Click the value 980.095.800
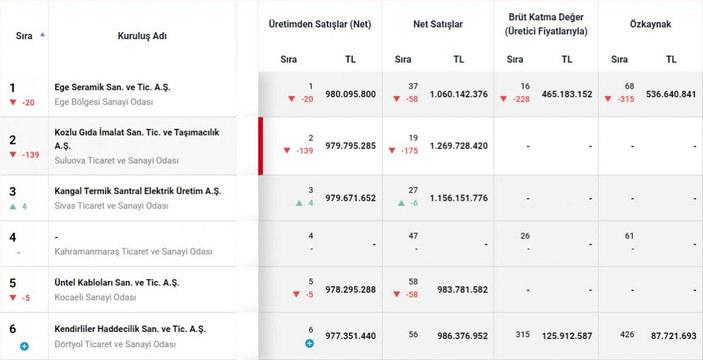Image resolution: width=703 pixels, height=360 pixels. click(351, 94)
